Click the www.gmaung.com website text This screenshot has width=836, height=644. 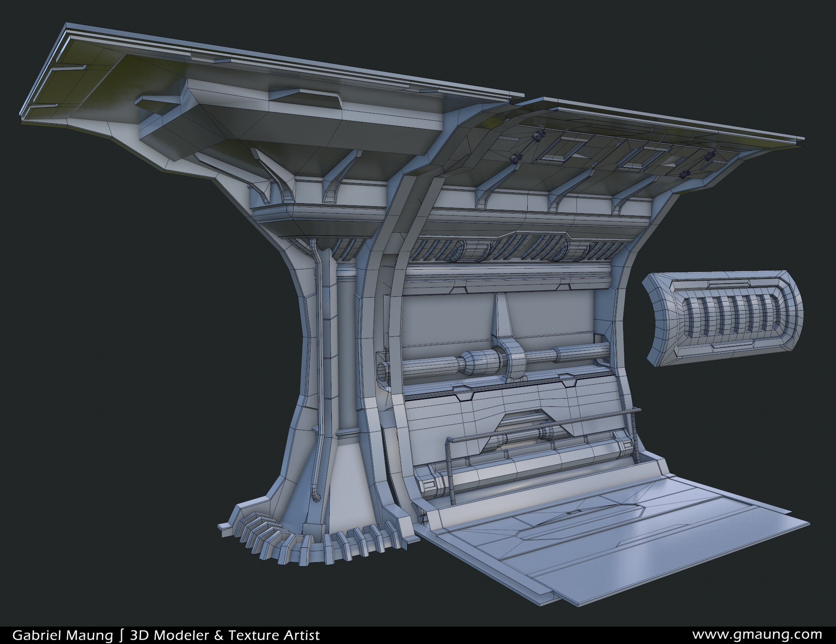(x=757, y=634)
